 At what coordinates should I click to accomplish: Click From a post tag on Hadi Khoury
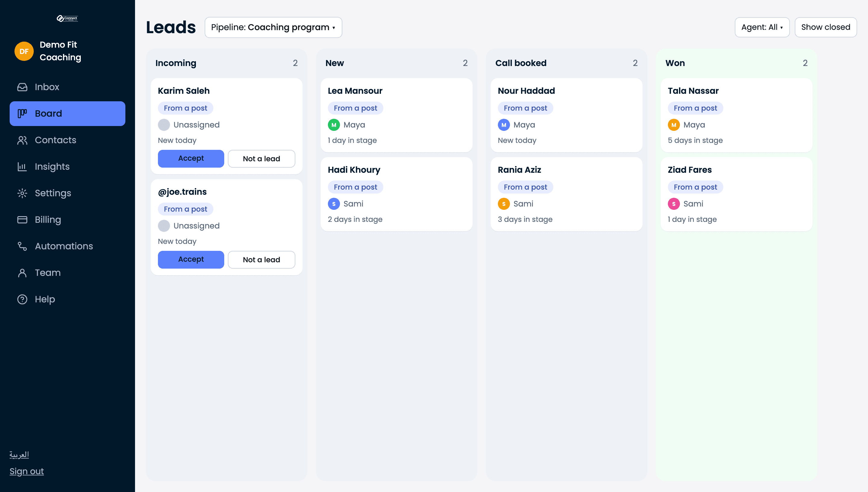coord(355,187)
